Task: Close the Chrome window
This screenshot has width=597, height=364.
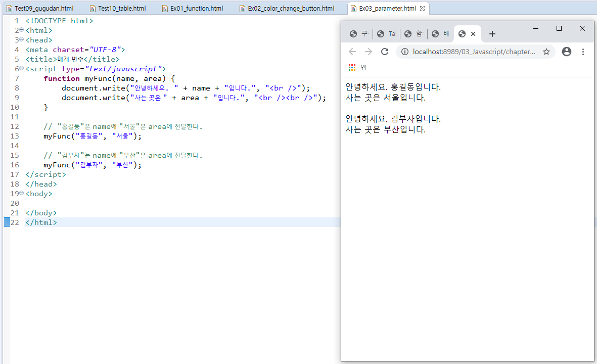Action: (x=582, y=28)
